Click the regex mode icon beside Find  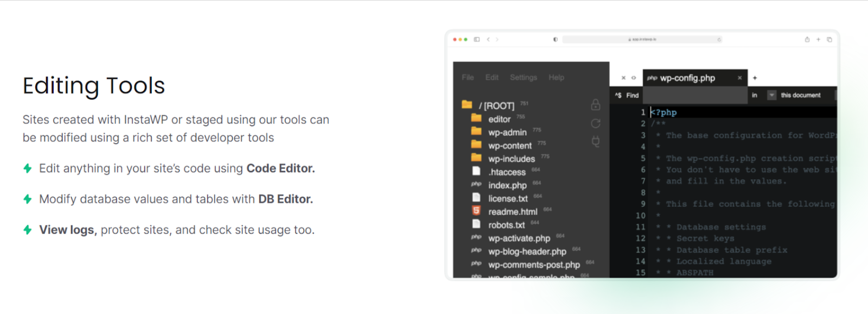click(618, 95)
